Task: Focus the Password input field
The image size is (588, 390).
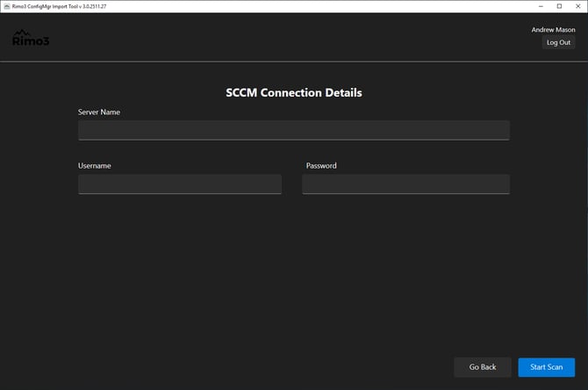Action: [405, 184]
